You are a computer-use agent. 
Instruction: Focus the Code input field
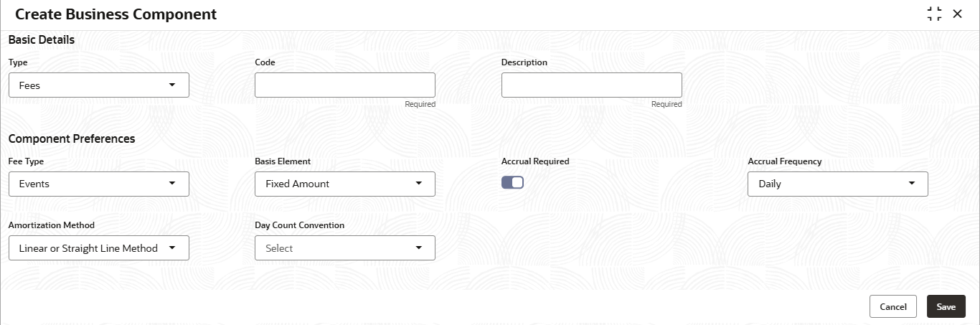click(345, 85)
